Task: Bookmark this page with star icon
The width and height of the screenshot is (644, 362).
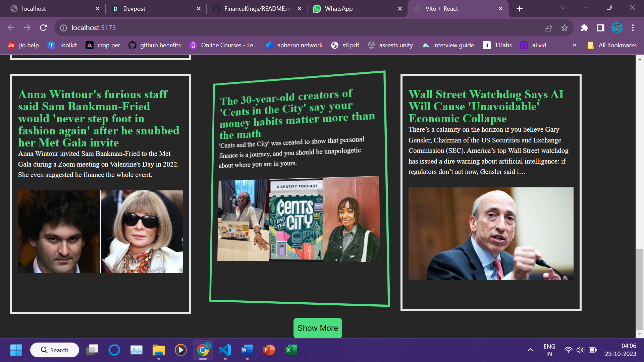Action: point(565,28)
